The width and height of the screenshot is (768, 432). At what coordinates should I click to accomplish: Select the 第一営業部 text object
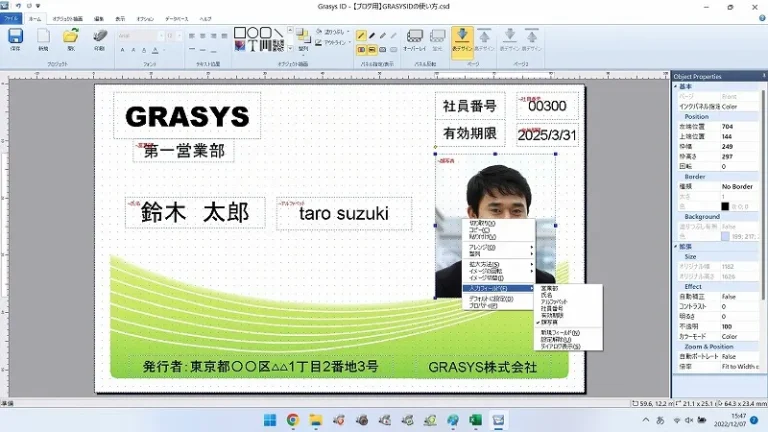[x=184, y=151]
